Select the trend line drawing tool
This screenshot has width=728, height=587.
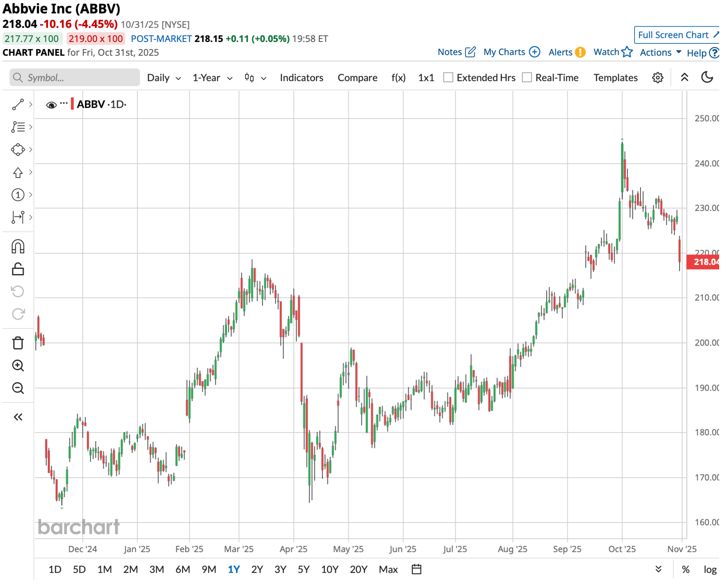pyautogui.click(x=18, y=105)
